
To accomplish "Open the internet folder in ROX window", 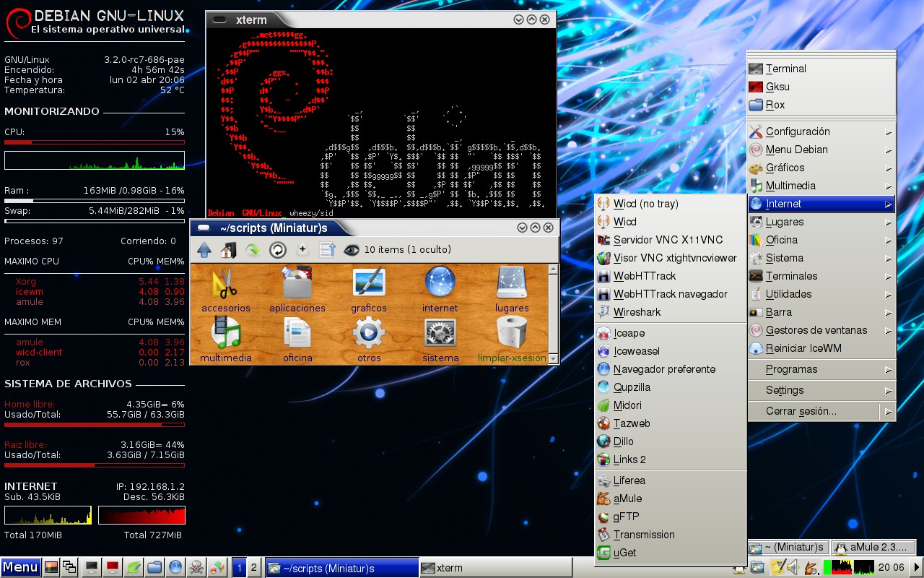I will coord(440,290).
